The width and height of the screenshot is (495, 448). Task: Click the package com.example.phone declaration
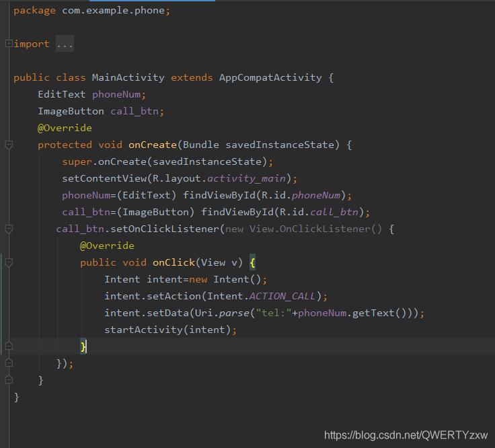(x=91, y=10)
